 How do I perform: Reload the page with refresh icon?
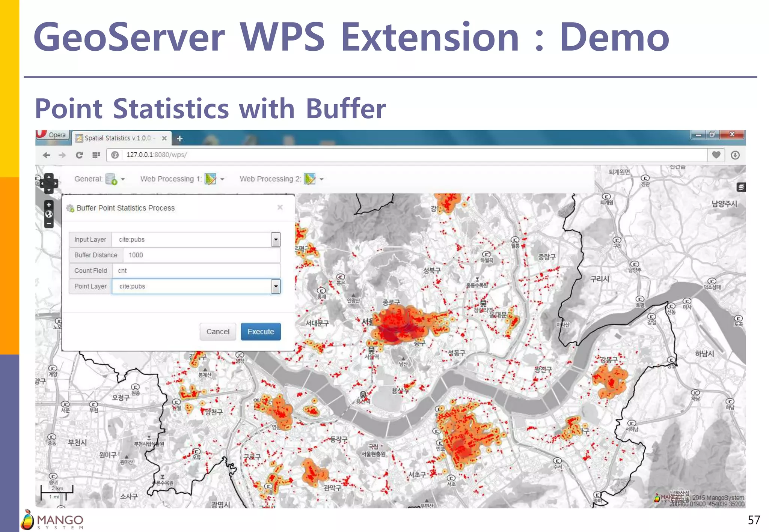tap(79, 155)
